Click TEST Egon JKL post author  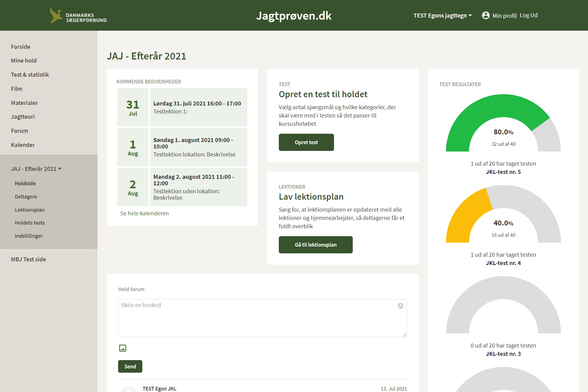point(159,389)
